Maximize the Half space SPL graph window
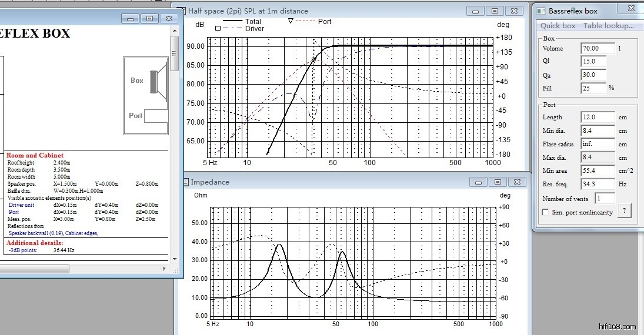This screenshot has height=335, width=644. click(x=495, y=11)
